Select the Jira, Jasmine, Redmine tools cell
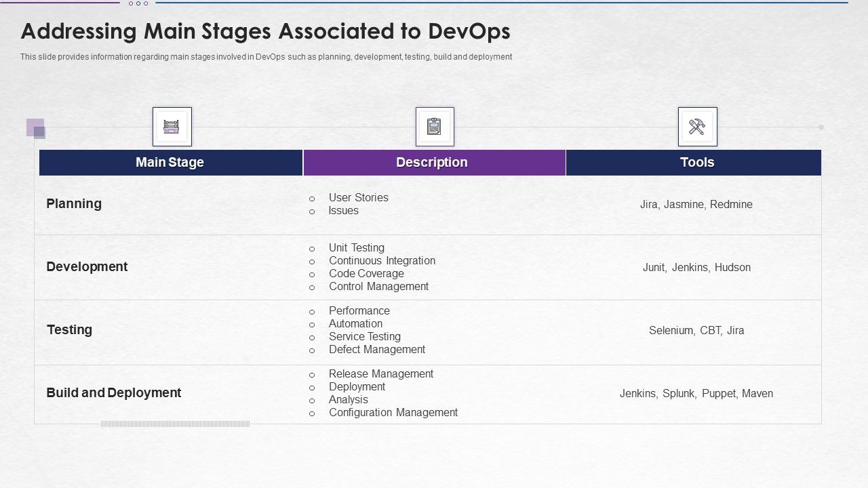 (x=696, y=205)
